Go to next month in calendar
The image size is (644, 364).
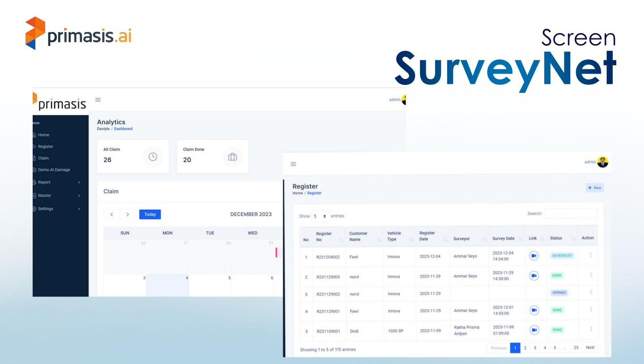(x=128, y=214)
